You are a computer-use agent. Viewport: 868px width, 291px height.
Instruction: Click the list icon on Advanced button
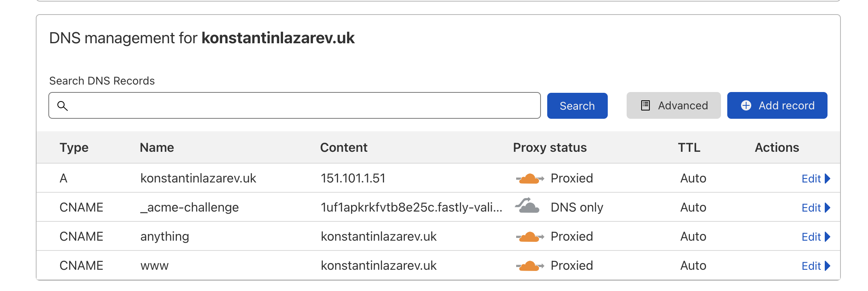click(x=645, y=105)
